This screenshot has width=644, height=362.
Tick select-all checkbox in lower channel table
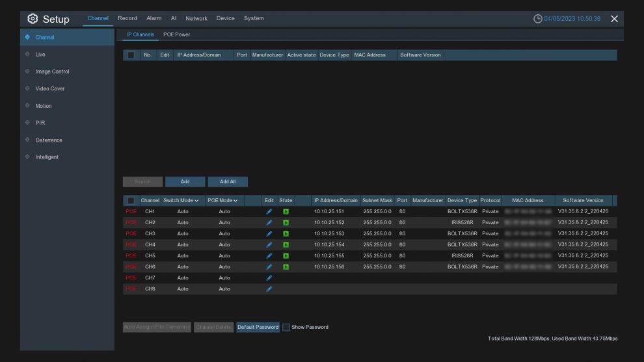click(x=131, y=201)
